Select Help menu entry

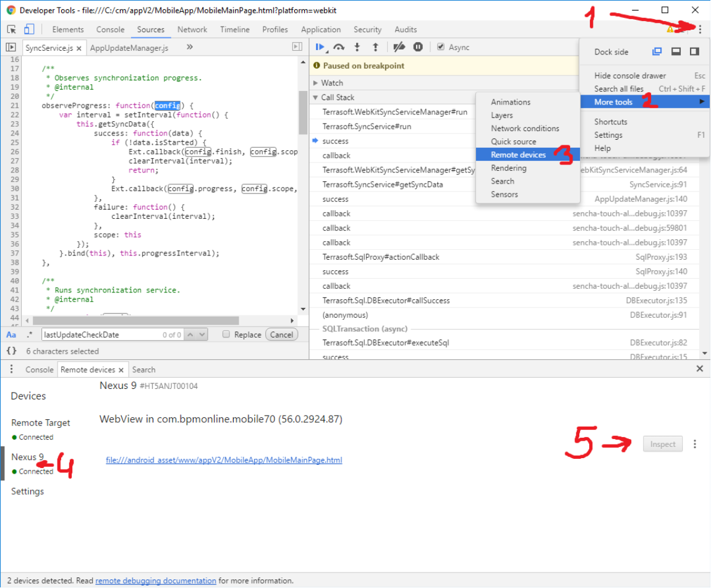[x=645, y=148]
